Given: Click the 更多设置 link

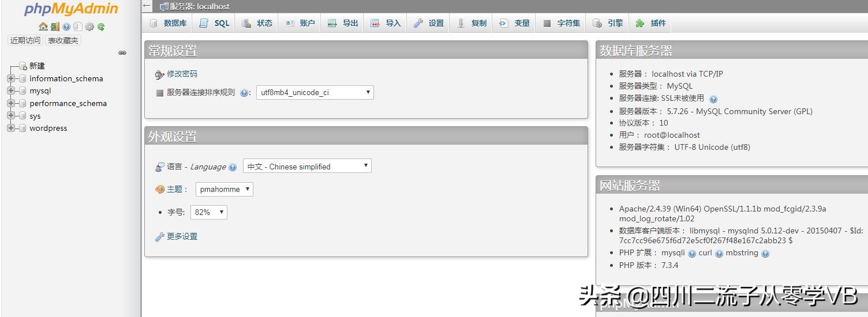Looking at the screenshot, I should (x=182, y=236).
